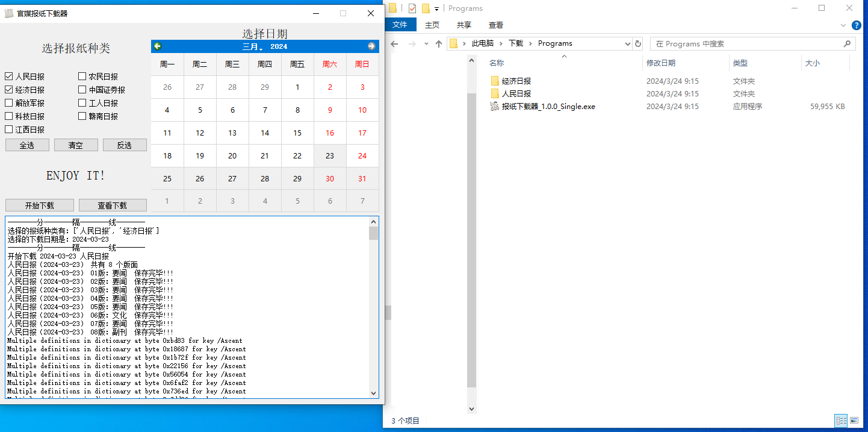Sort by 类型 column header
Viewport: 868px width, 432px height.
[x=740, y=63]
